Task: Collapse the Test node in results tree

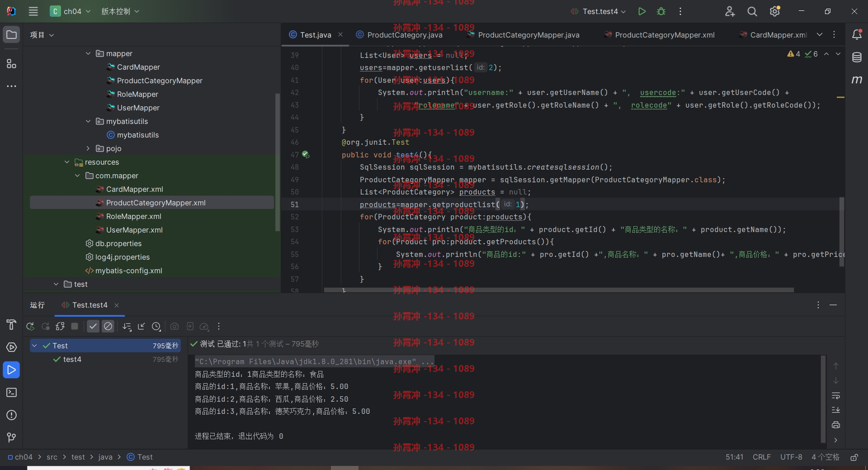Action: [34, 346]
